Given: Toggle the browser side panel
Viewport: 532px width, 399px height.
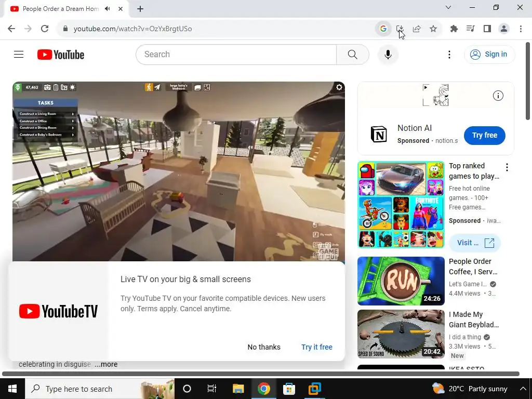Looking at the screenshot, I should tap(487, 29).
